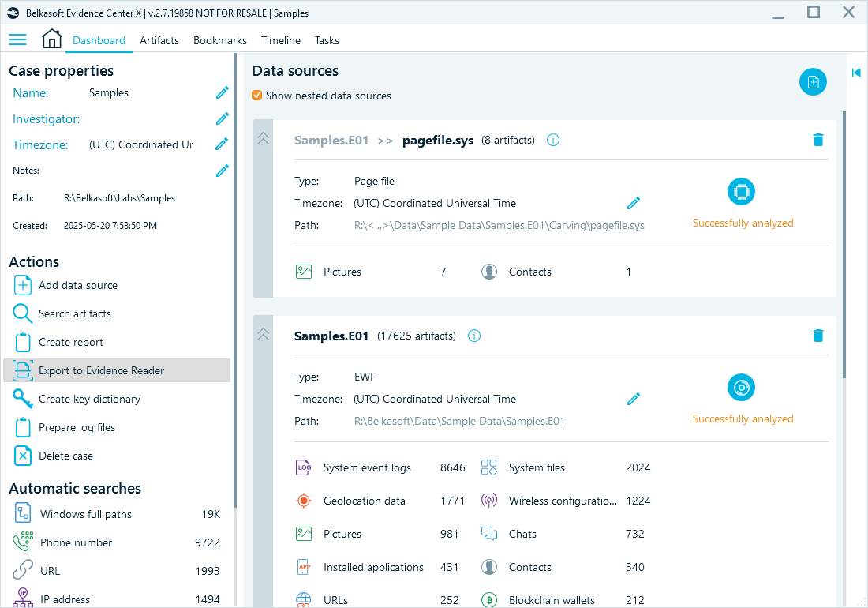868x608 pixels.
Task: Click Search artifacts action
Action: click(x=117, y=313)
